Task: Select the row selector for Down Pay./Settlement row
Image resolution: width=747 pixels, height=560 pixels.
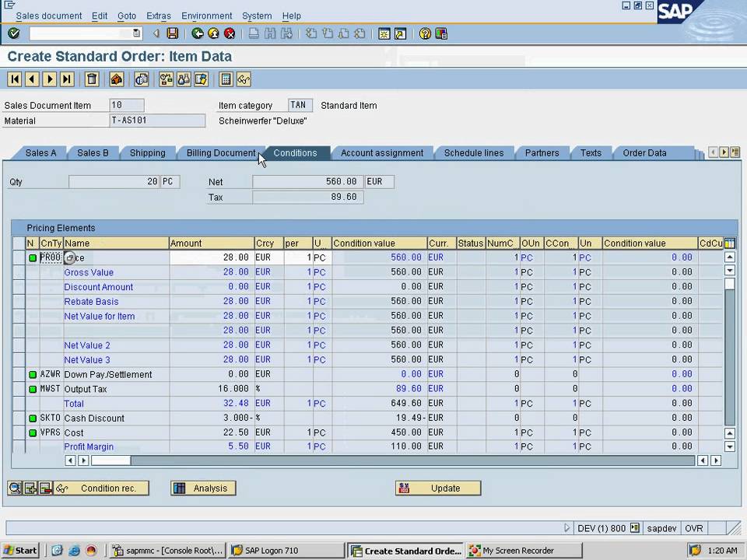Action: (19, 374)
